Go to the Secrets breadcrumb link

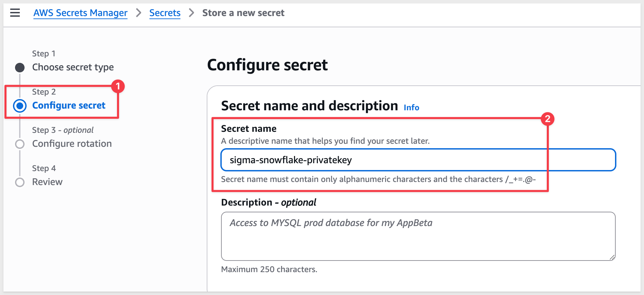pyautogui.click(x=165, y=13)
